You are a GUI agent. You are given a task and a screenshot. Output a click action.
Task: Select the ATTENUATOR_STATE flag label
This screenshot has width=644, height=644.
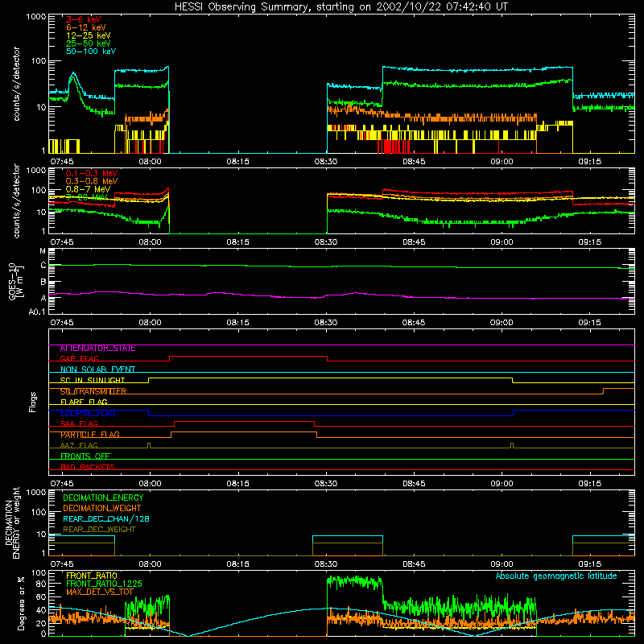click(97, 349)
